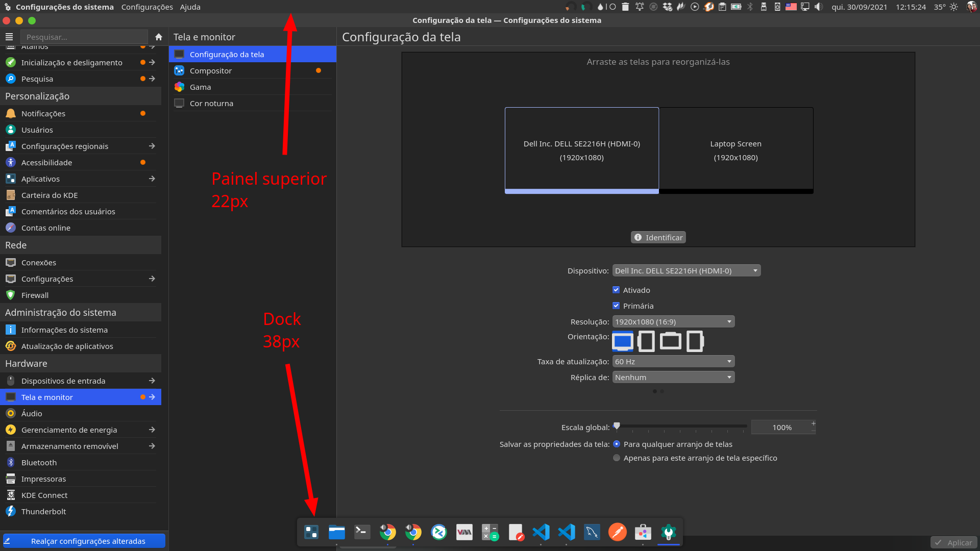
Task: Open the Resolução resolution dropdown
Action: 671,321
